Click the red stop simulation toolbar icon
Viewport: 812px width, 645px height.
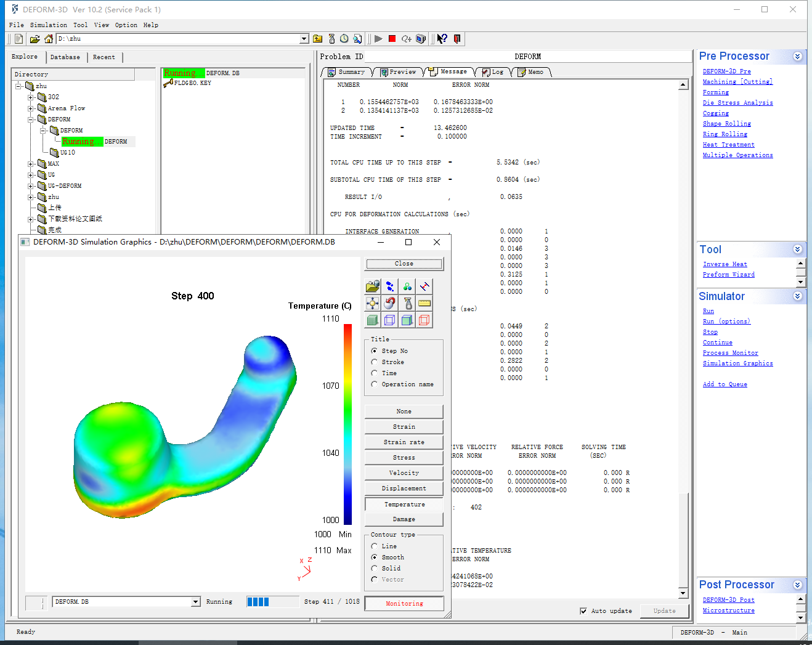[392, 39]
